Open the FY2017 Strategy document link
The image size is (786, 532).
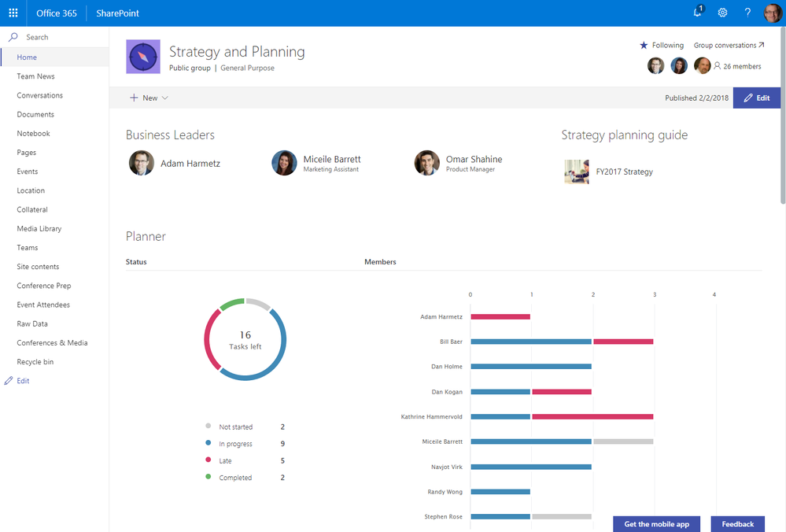click(624, 172)
